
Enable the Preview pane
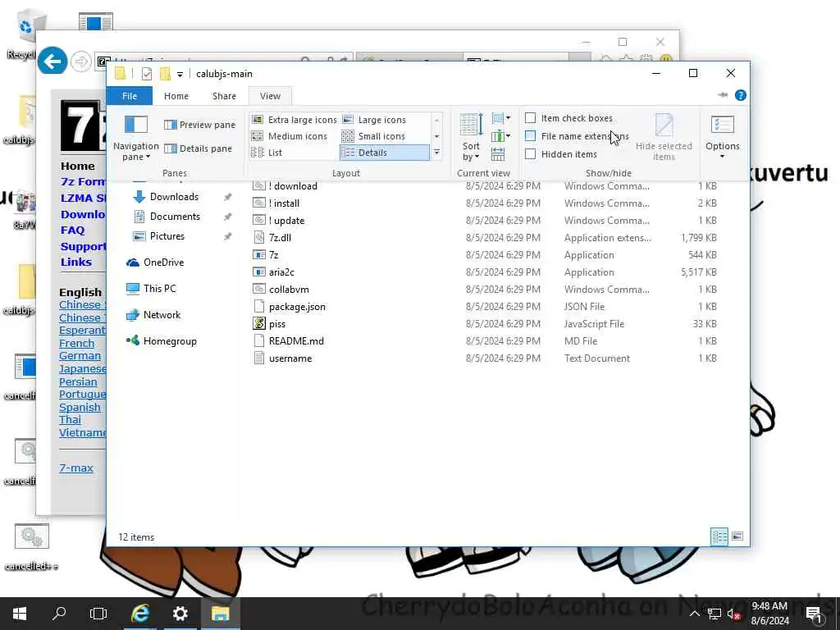pyautogui.click(x=200, y=125)
